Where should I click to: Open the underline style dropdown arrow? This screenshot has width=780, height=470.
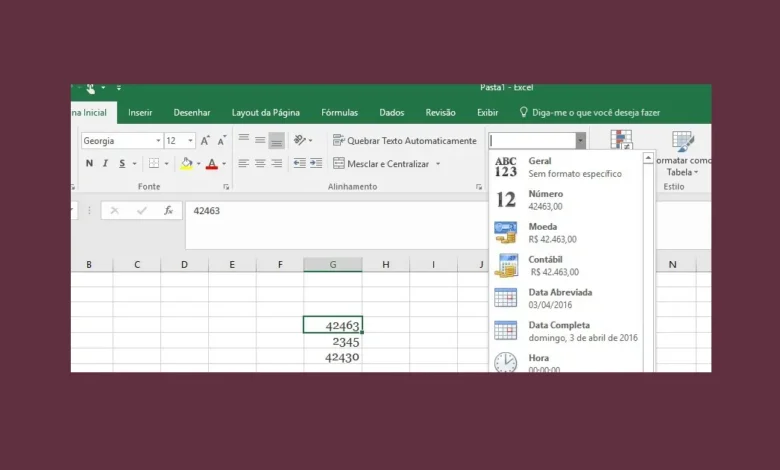(x=134, y=164)
